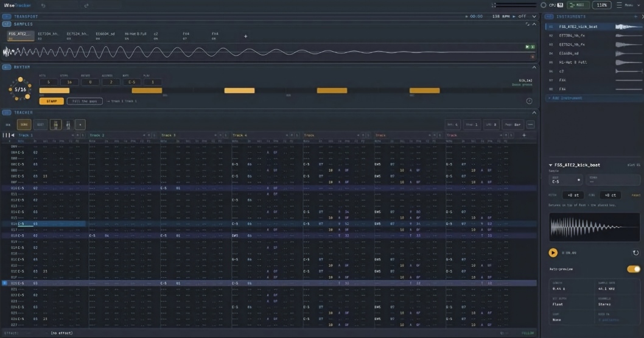This screenshot has height=338, width=644.
Task: Toggle the Instruments panel pill button
Action: [549, 16]
